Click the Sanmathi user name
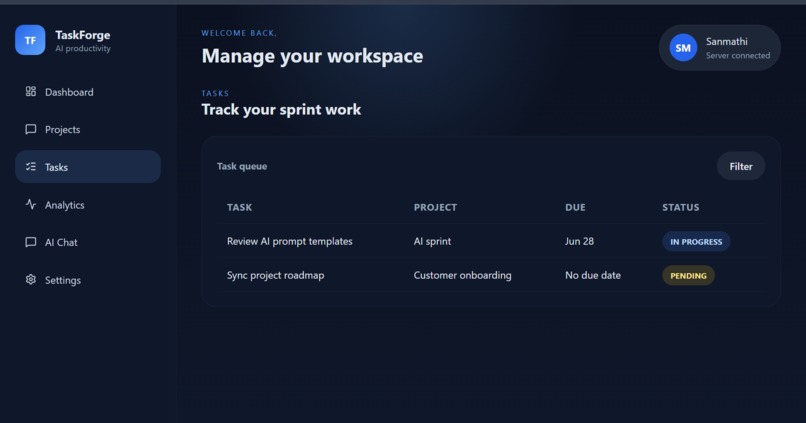The width and height of the screenshot is (806, 423). [x=726, y=42]
